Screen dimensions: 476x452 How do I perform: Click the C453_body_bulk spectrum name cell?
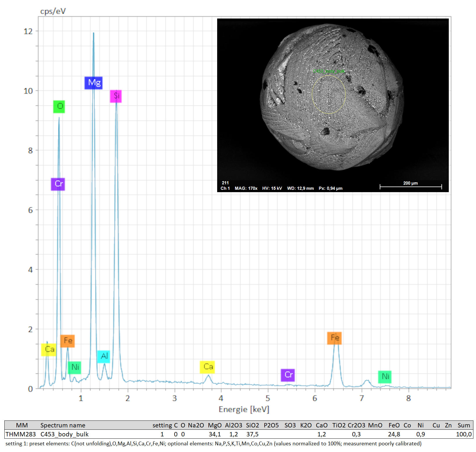(64, 434)
